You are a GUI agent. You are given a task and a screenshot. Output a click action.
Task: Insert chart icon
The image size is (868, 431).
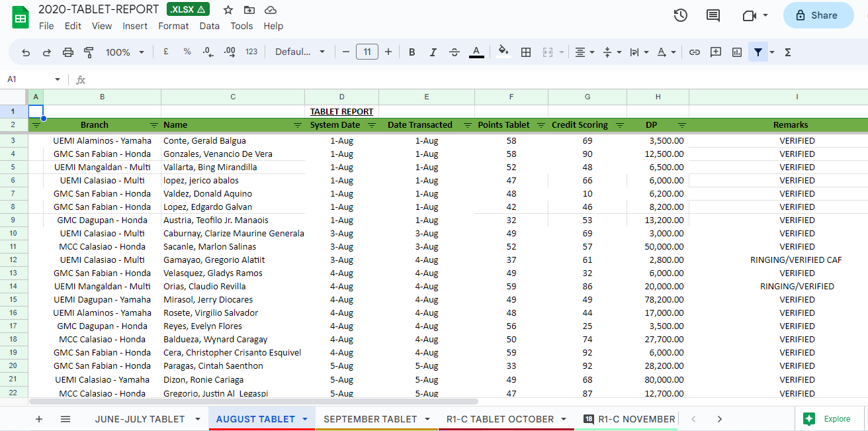pyautogui.click(x=737, y=52)
